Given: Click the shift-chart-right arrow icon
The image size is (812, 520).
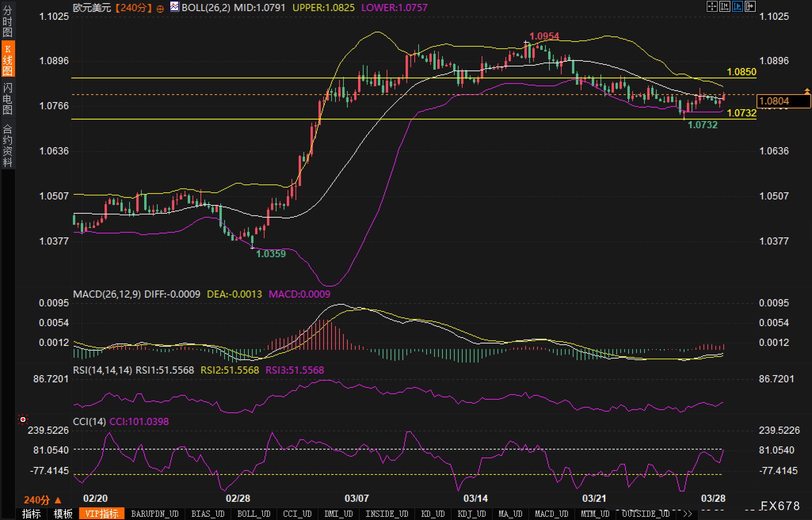Looking at the screenshot, I should 750,7.
